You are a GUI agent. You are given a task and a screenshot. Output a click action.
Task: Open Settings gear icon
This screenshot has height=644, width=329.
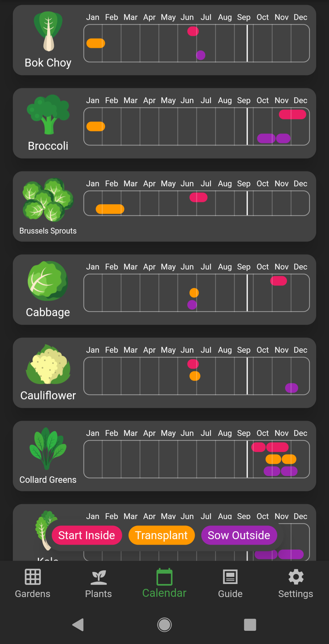click(x=296, y=577)
